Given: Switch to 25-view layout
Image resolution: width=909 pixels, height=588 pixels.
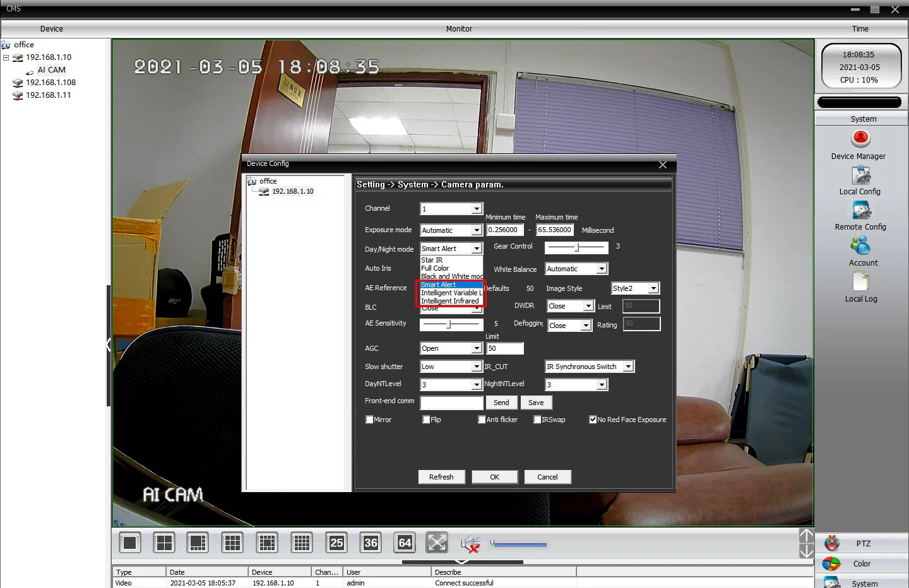Looking at the screenshot, I should [336, 543].
